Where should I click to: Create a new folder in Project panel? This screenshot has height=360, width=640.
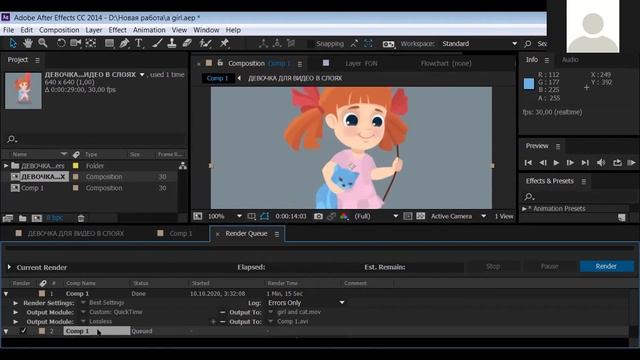click(22, 218)
